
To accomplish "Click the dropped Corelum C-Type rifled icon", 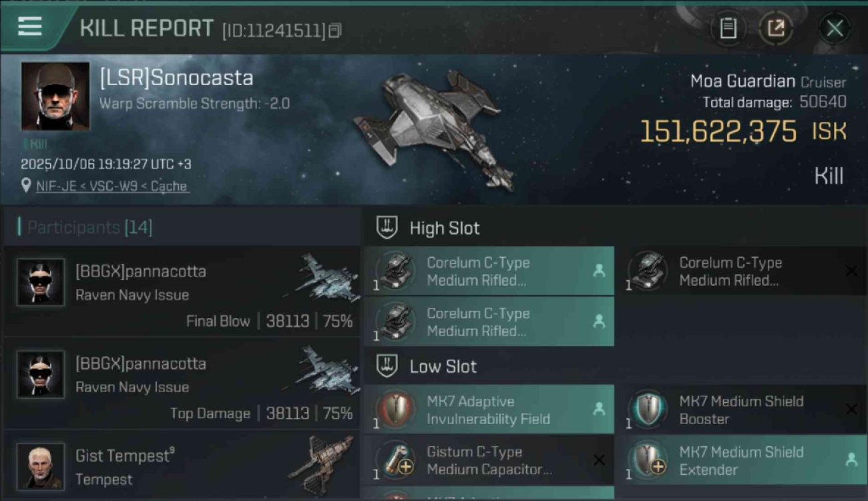I will coord(647,272).
